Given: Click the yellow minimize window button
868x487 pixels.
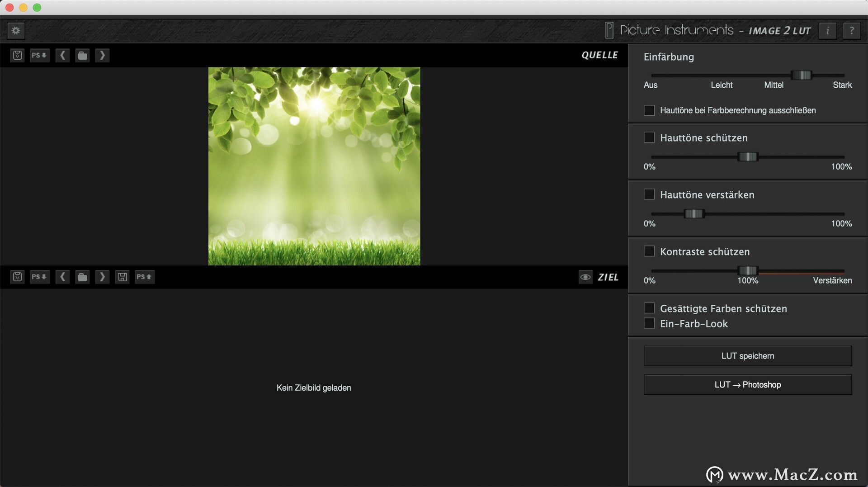Looking at the screenshot, I should (x=23, y=7).
